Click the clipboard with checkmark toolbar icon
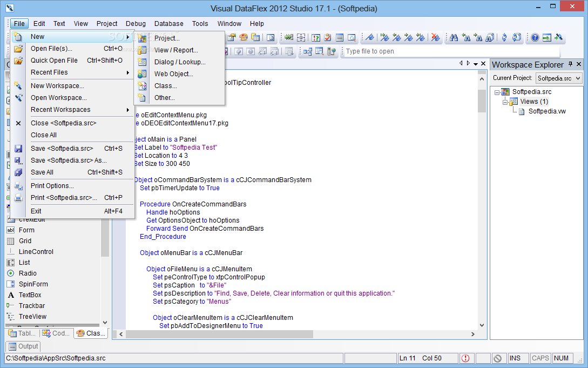The width and height of the screenshot is (588, 368). click(x=328, y=37)
